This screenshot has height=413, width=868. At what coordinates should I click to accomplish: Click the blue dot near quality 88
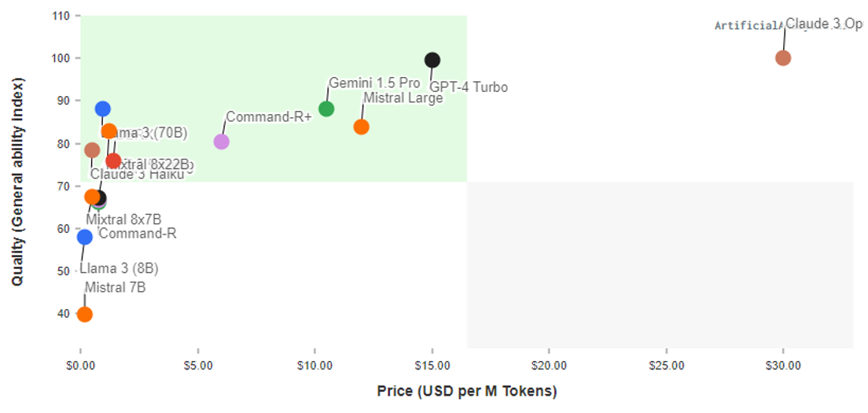click(x=103, y=109)
